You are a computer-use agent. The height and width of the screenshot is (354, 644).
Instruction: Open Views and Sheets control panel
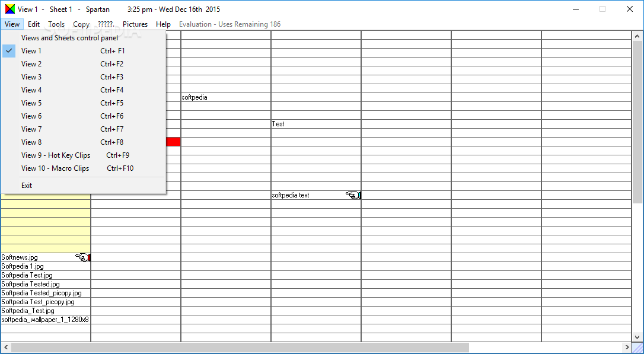click(x=84, y=38)
